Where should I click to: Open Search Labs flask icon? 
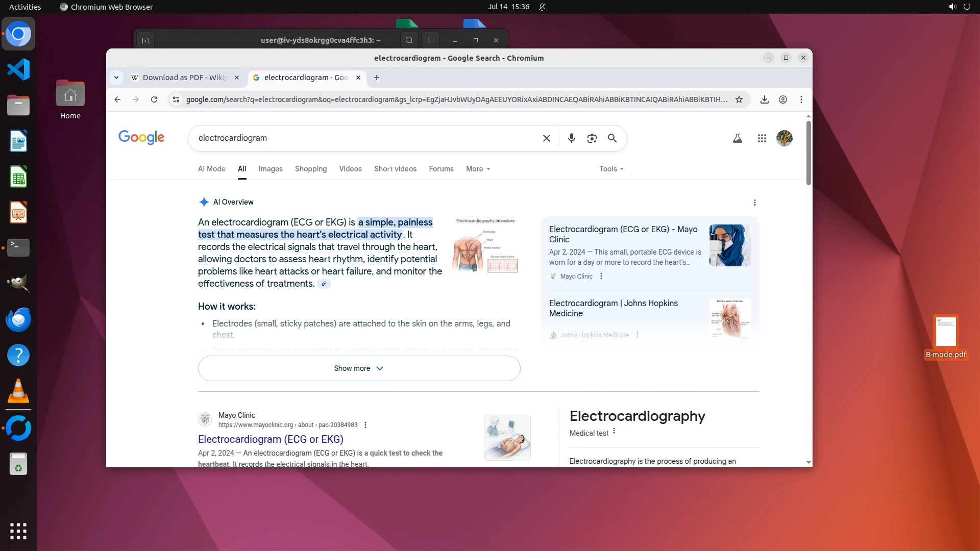click(737, 138)
